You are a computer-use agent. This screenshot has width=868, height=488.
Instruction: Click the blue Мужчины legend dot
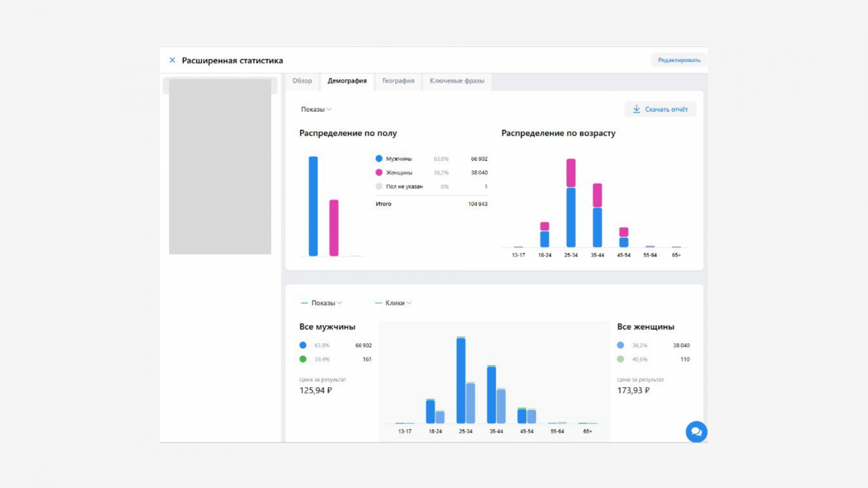click(379, 159)
